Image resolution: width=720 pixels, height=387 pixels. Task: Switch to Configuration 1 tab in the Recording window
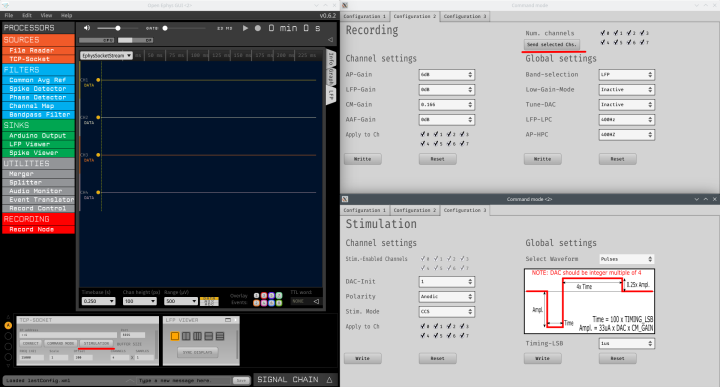pos(365,16)
